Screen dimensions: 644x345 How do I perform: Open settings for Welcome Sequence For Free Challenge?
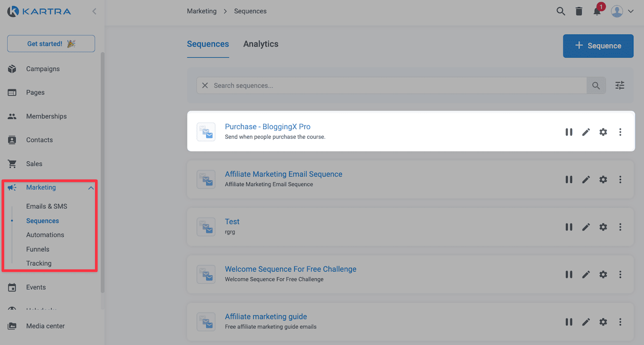pyautogui.click(x=603, y=275)
